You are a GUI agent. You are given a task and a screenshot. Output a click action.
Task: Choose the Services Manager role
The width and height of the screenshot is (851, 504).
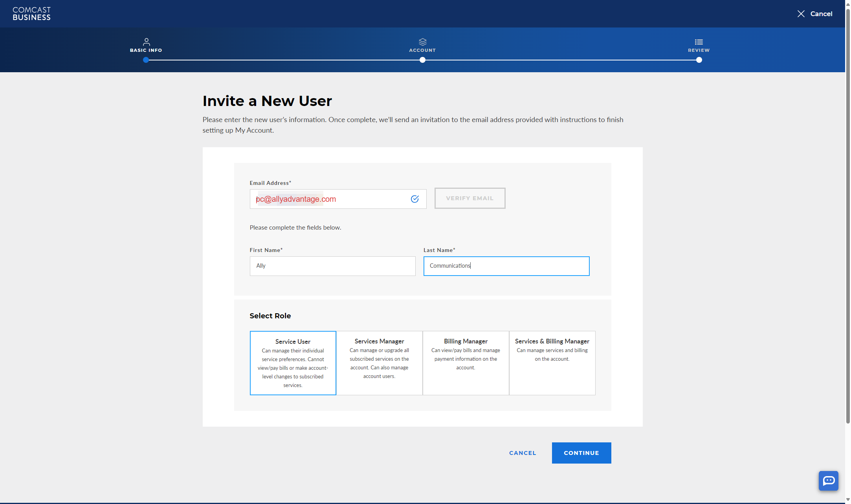pos(379,363)
